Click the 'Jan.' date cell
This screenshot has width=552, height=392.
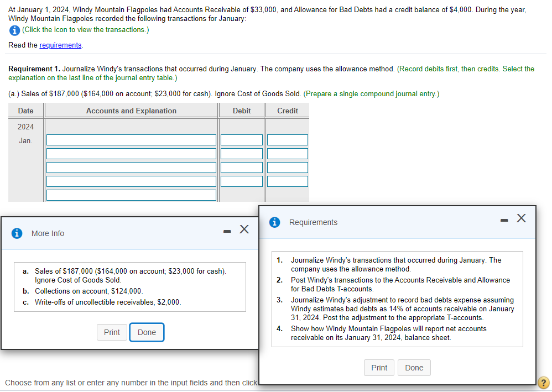pos(25,141)
